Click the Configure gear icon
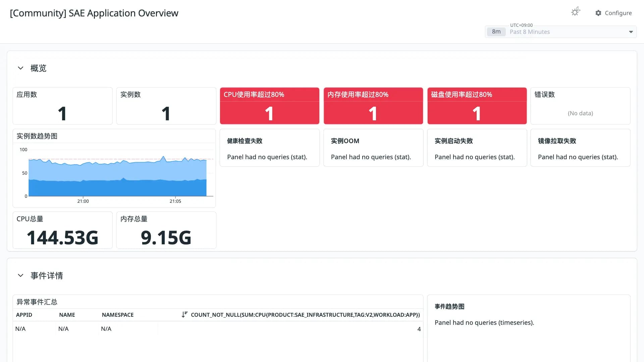The height and width of the screenshot is (362, 644). pyautogui.click(x=598, y=13)
